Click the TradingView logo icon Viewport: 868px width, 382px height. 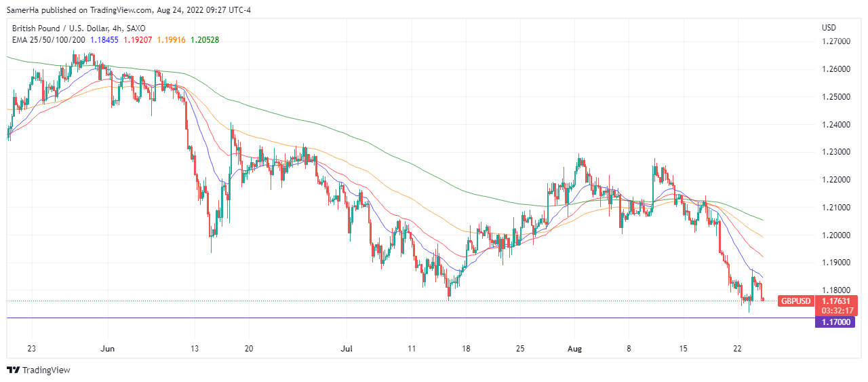point(14,370)
